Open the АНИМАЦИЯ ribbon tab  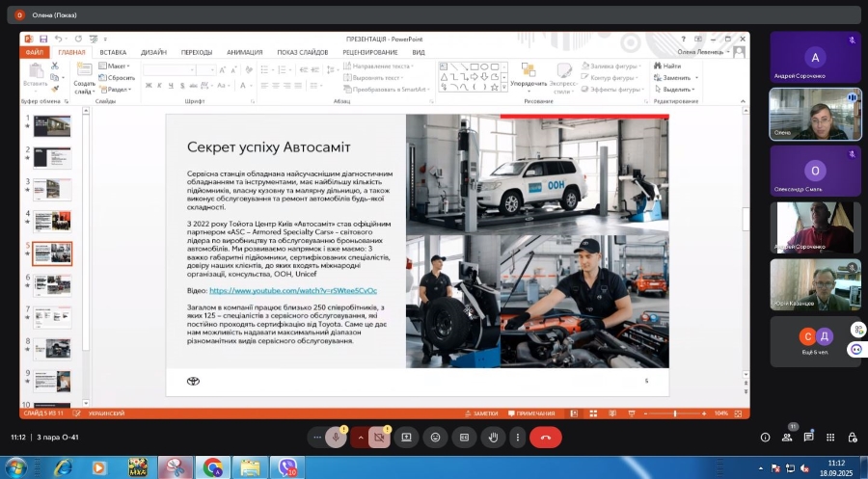pos(244,52)
